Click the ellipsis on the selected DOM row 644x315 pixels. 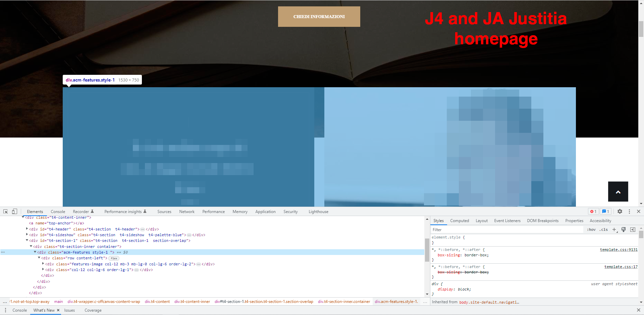coord(3,252)
